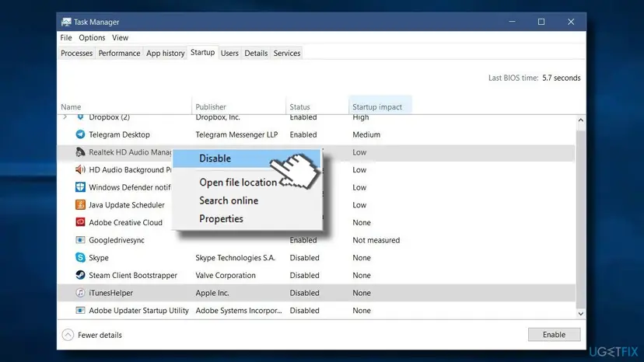Click the Medium startup impact cell
This screenshot has width=644, height=362.
[366, 134]
